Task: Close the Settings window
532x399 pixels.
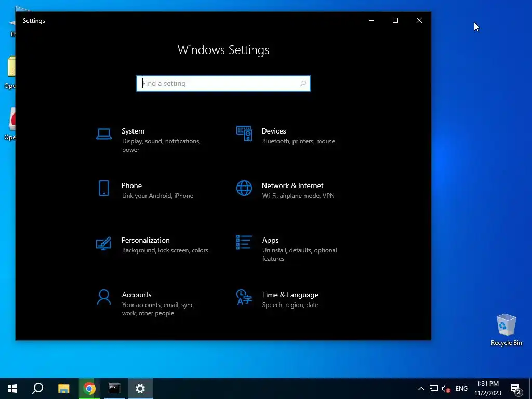Action: coord(419,20)
